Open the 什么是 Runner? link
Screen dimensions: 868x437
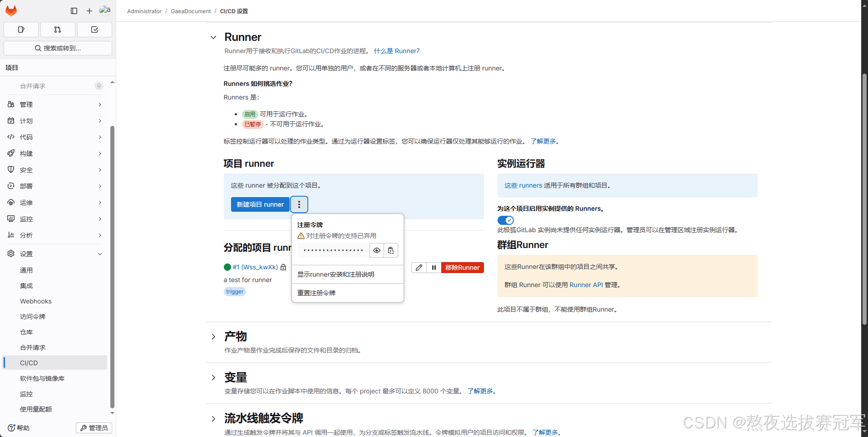(x=396, y=50)
